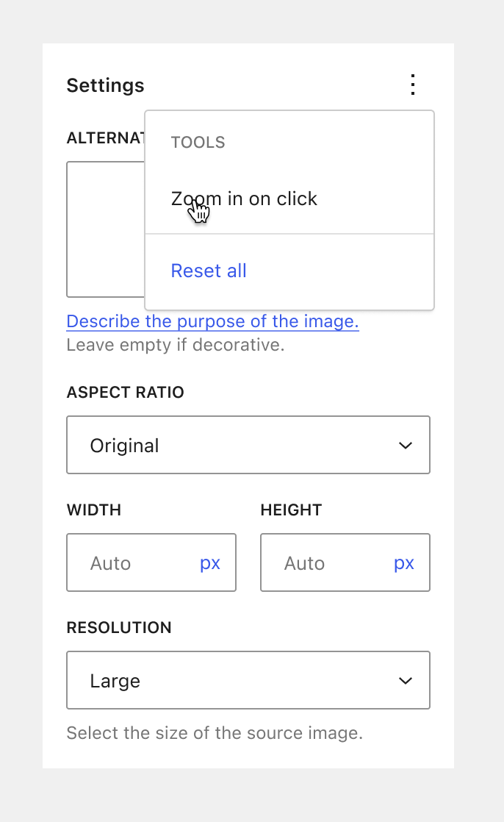Open the Settings options three-dot menu
This screenshot has width=504, height=822.
[x=414, y=85]
